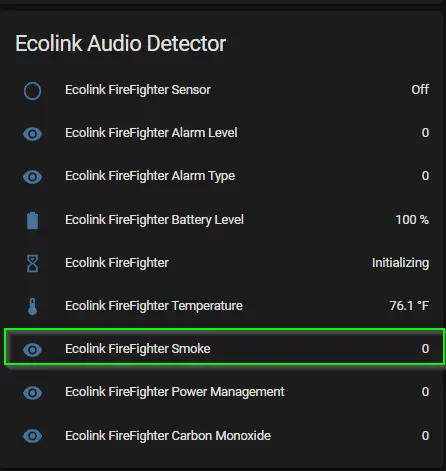The width and height of the screenshot is (446, 471).
Task: Select the highlighted Ecolink FireFighter Smoke row
Action: click(224, 347)
